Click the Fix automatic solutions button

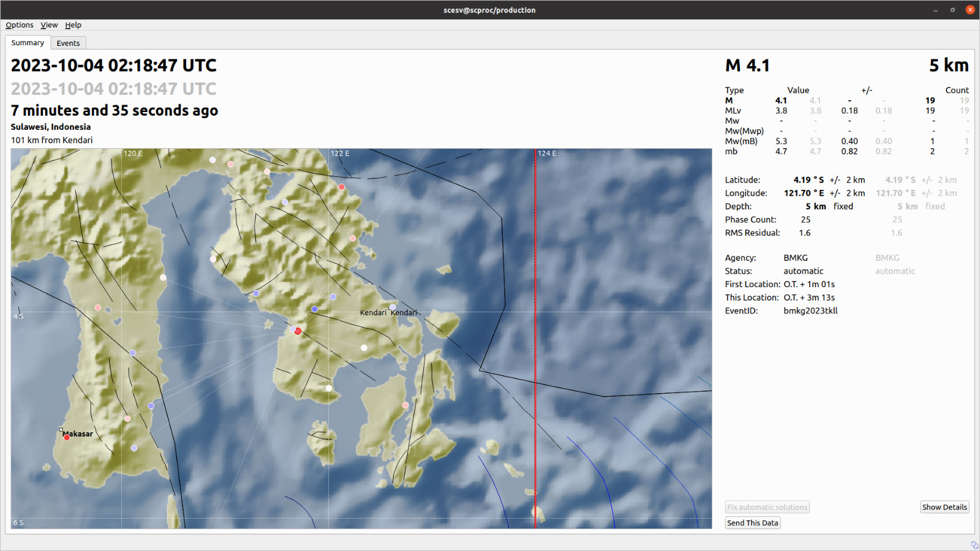coord(767,507)
